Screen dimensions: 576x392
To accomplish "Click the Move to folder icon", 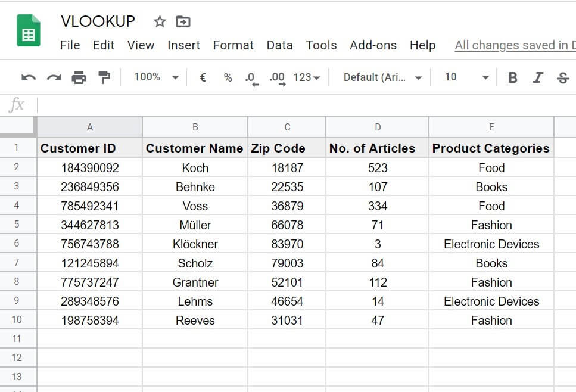I will coord(183,22).
